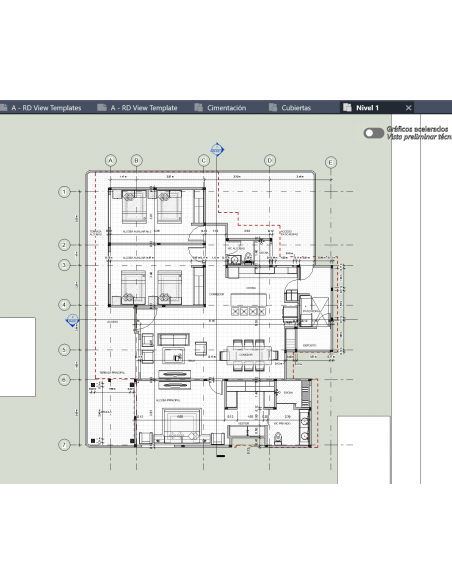
Task: Select the blue section marker left of the plan
Action: coord(72,321)
